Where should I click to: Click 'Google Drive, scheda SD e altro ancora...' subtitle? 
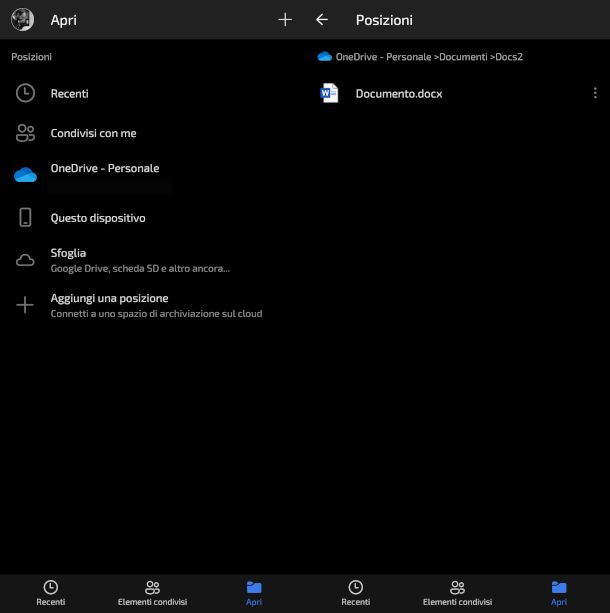pos(140,269)
